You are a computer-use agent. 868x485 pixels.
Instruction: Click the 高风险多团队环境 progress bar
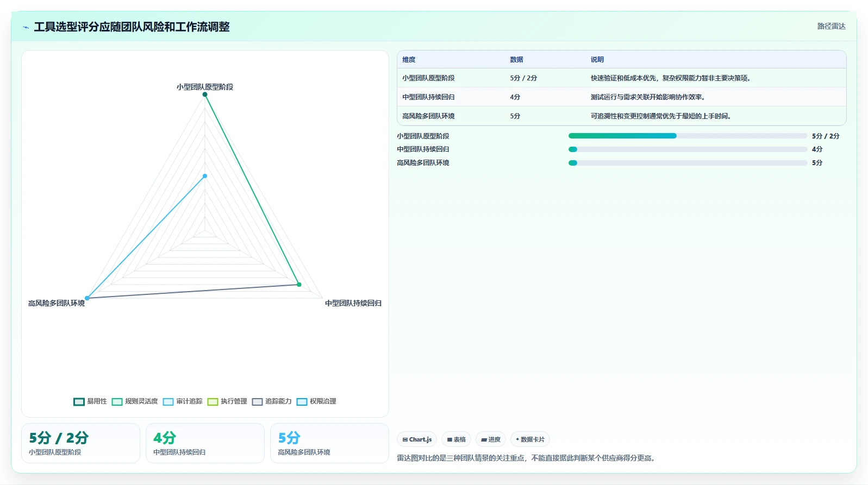point(688,163)
